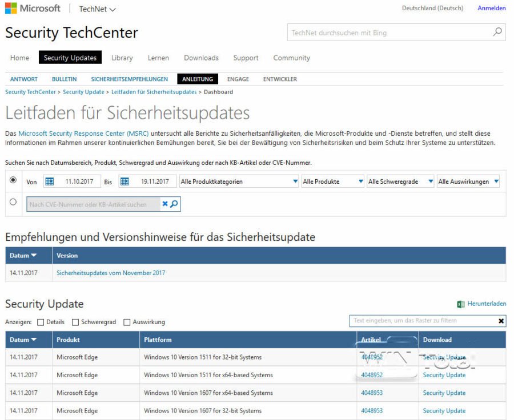Check the Schweregrad checkbox
Image resolution: width=514 pixels, height=420 pixels.
coord(75,322)
